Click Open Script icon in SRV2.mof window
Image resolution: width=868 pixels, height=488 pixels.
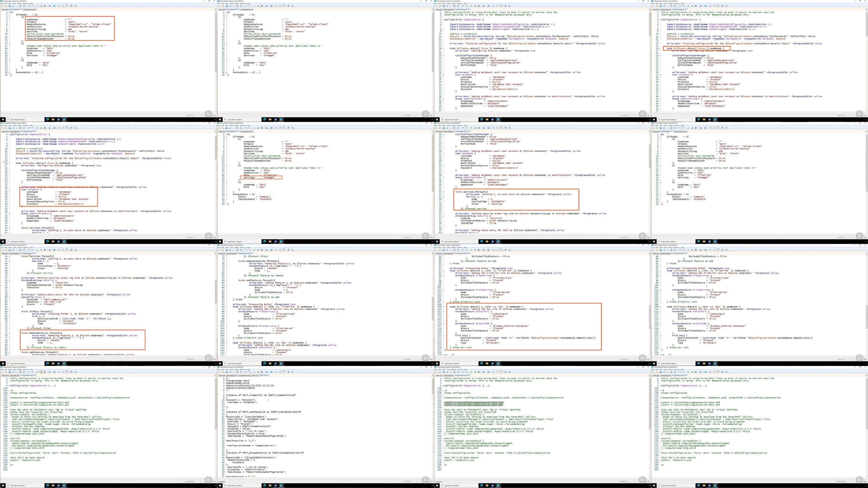[x=223, y=372]
